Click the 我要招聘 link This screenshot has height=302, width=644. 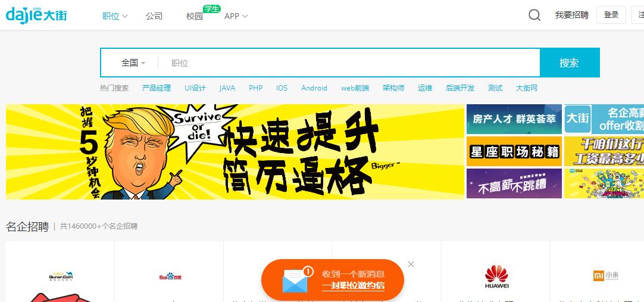coord(572,15)
